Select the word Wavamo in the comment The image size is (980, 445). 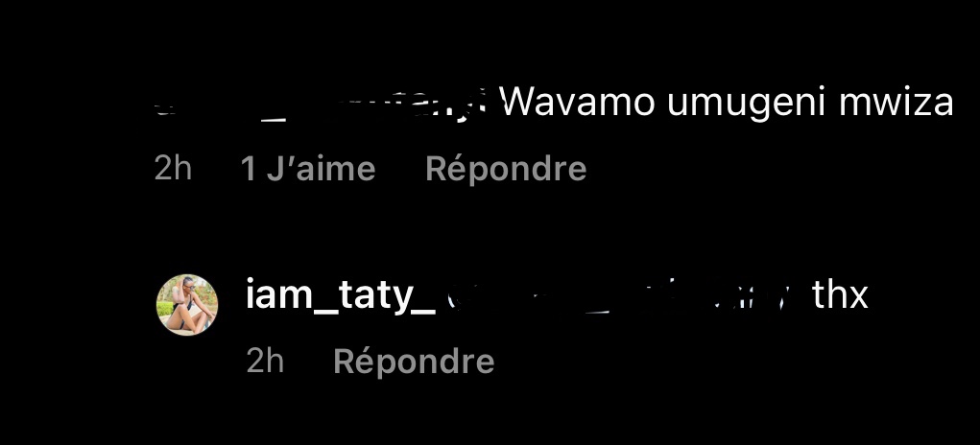point(578,103)
